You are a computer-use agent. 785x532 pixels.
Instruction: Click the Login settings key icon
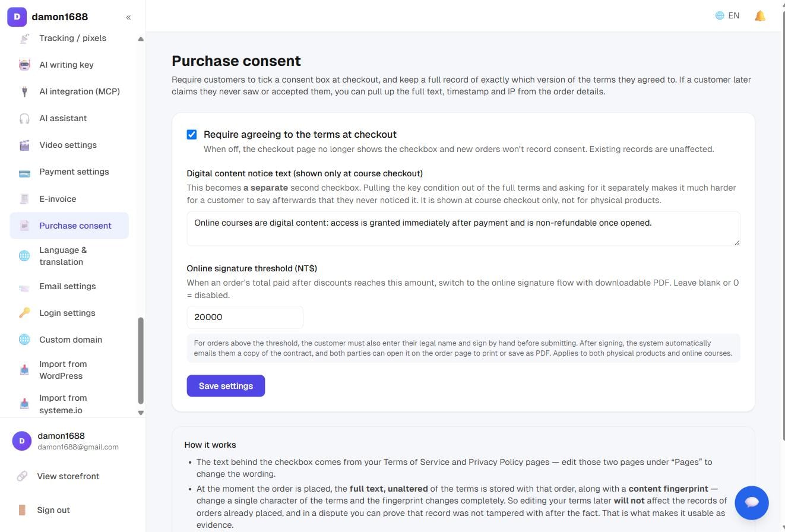(24, 313)
